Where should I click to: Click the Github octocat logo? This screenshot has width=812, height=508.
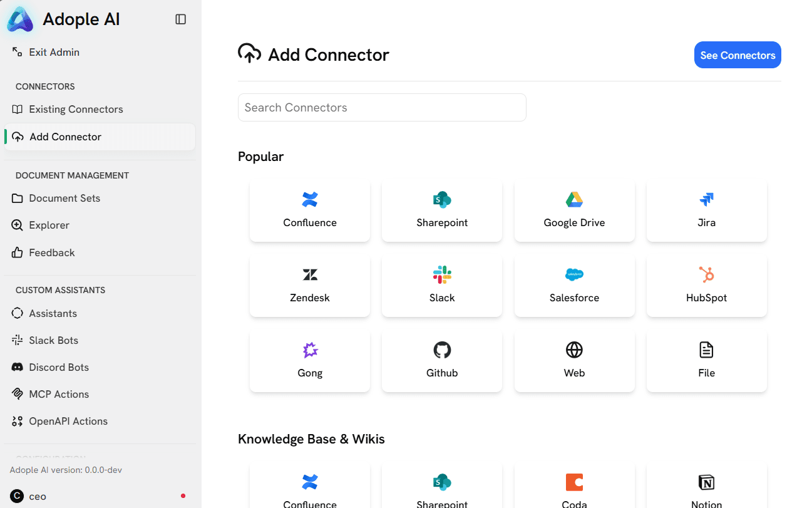point(442,350)
